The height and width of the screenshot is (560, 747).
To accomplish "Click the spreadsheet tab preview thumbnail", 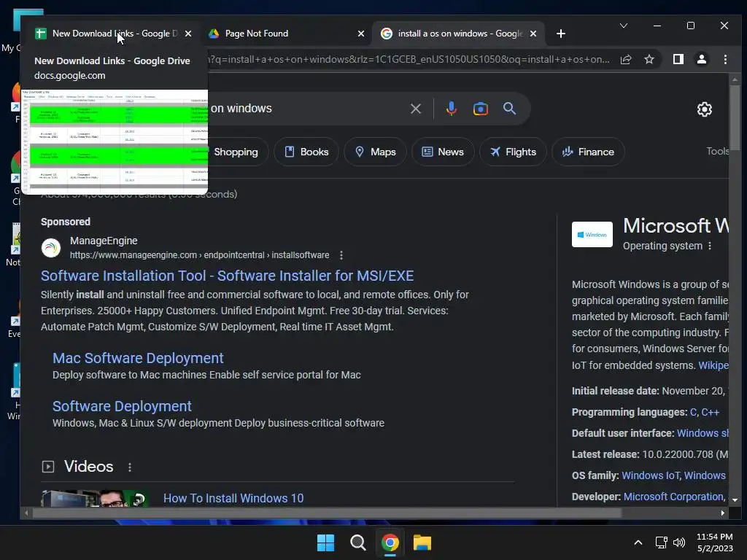I will 115,141.
